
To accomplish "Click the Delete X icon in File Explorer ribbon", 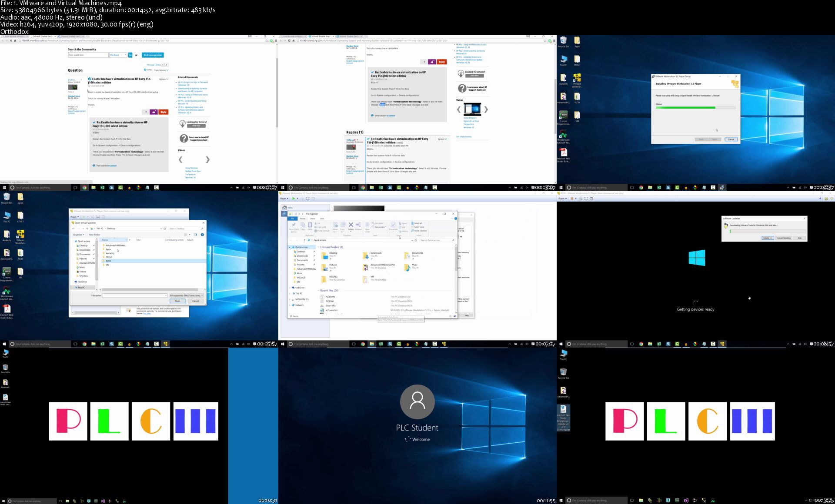I will [351, 225].
